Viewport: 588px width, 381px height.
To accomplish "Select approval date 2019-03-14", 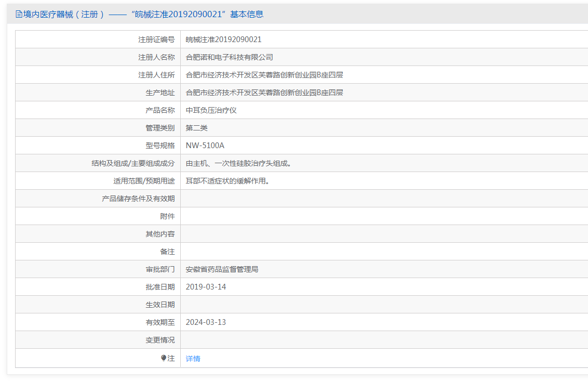I will (206, 287).
